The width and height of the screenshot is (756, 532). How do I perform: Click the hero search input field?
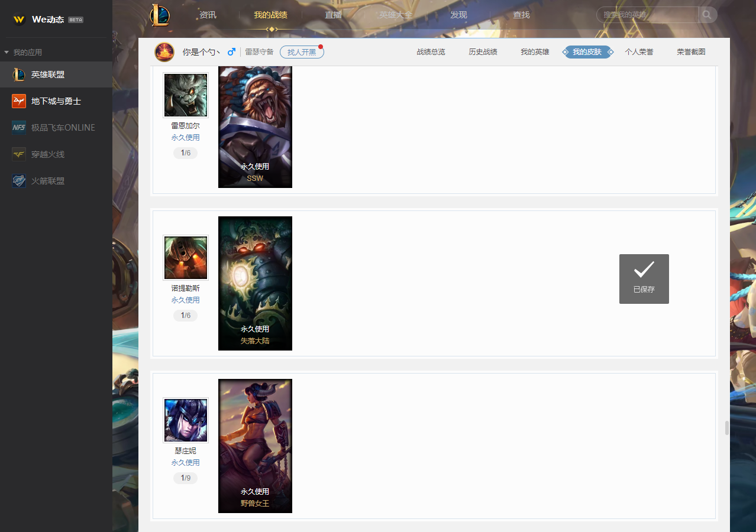[647, 15]
